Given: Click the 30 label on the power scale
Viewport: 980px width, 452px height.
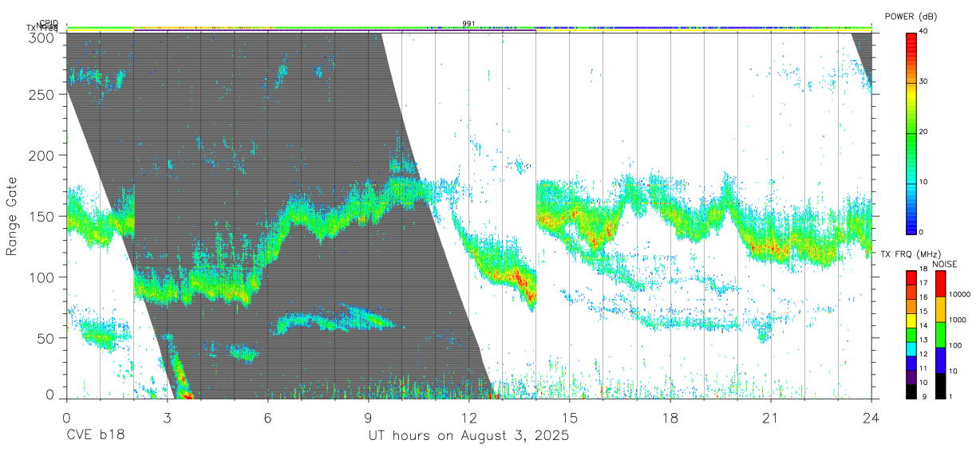Looking at the screenshot, I should coord(923,82).
